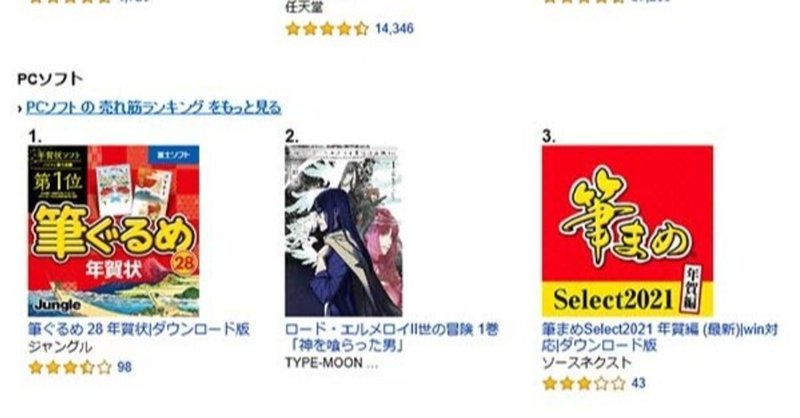Viewport: 800px width, 418px height.
Task: Open ロード・エルメロイII世の冒険 cover image
Action: click(343, 231)
